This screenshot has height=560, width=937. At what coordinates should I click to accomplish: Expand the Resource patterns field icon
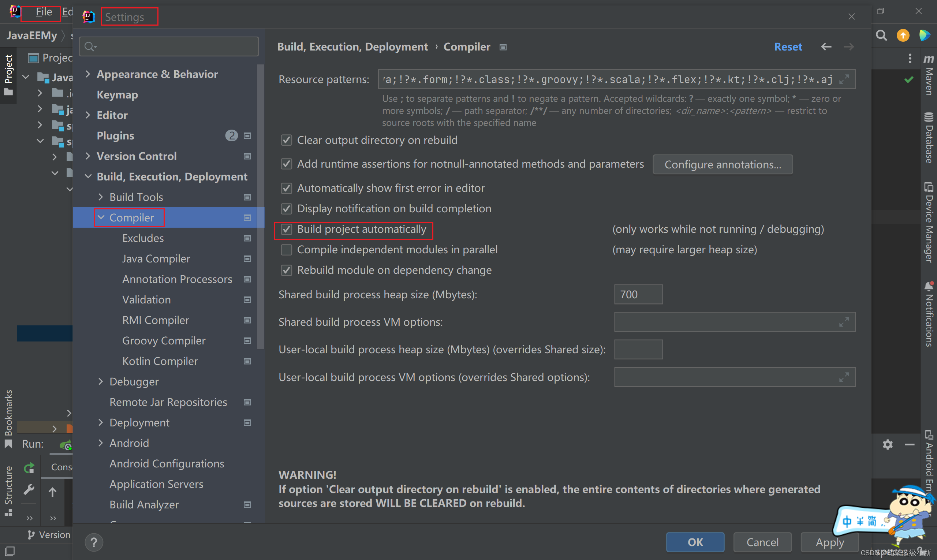pos(844,79)
